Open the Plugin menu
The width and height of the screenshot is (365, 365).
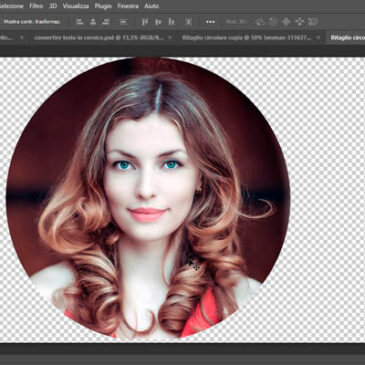[103, 6]
